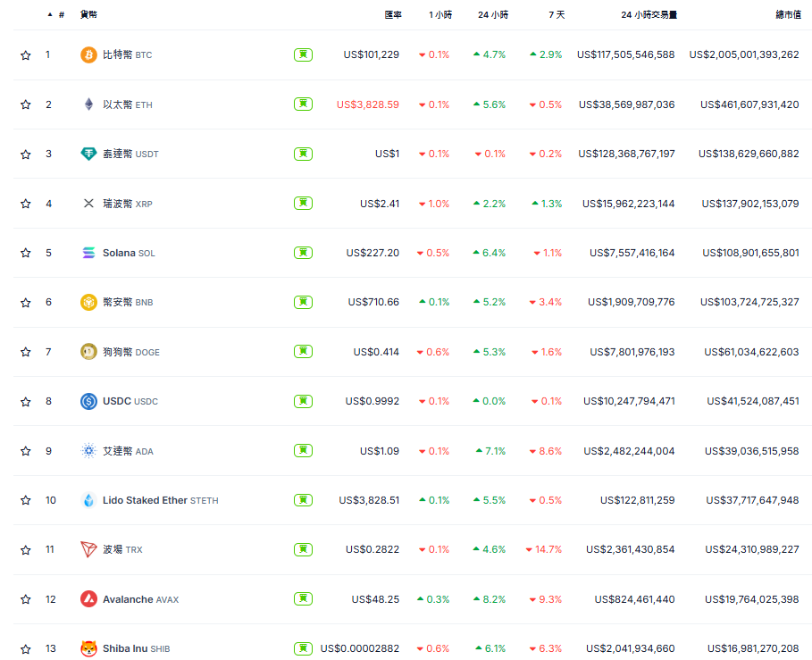Screen dimensions: 812x660
Task: Select the BNB 幣安幣 icon
Action: click(88, 302)
